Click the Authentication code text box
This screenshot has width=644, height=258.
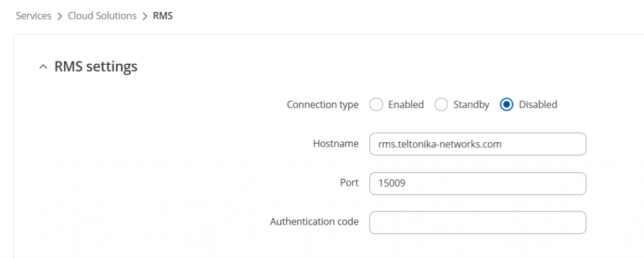point(477,222)
